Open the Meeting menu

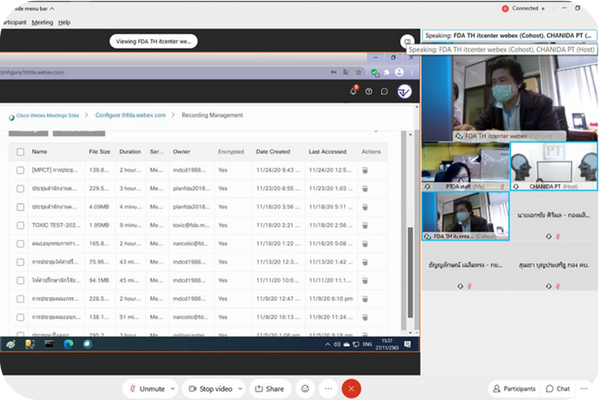point(42,22)
